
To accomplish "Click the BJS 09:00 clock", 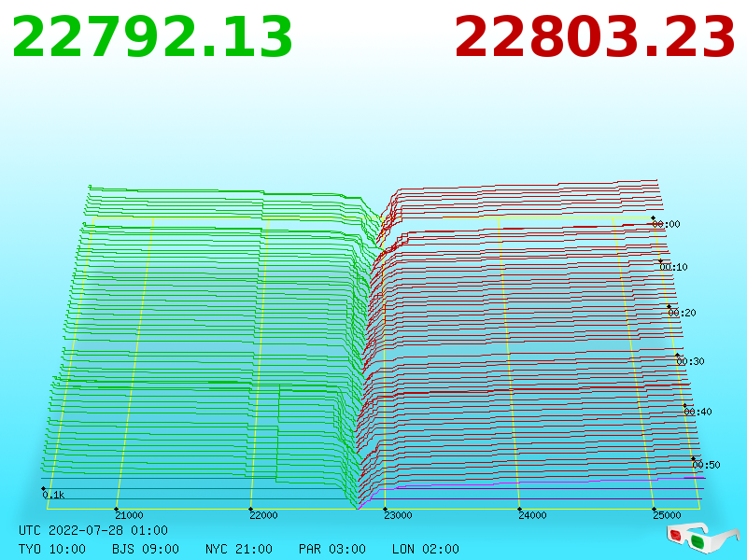I will tap(146, 549).
